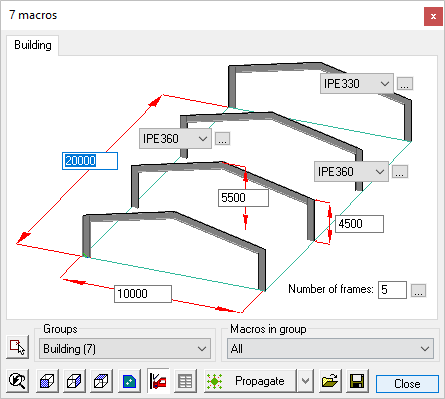
Task: Toggle the red dimension display icon
Action: (x=158, y=381)
